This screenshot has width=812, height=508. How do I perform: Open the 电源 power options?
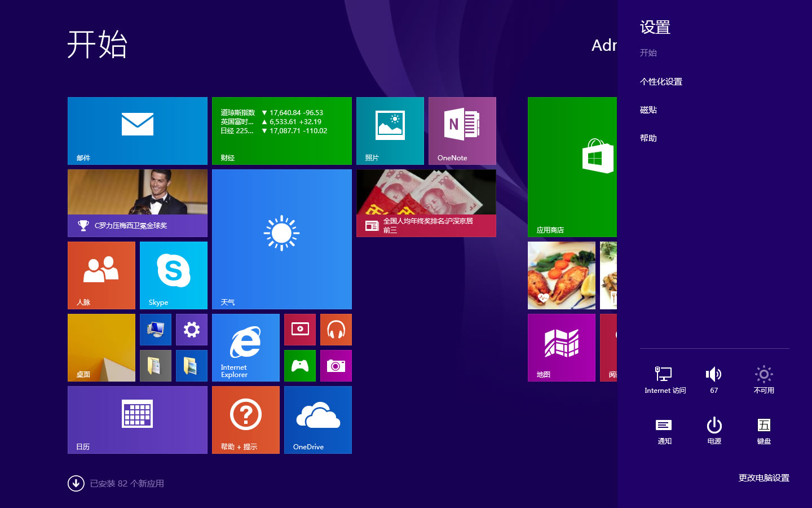(x=714, y=431)
